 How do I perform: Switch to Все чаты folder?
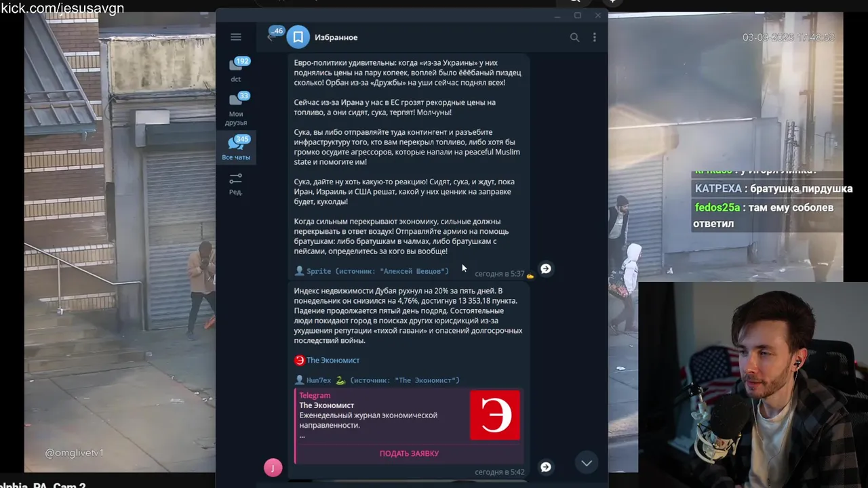[x=235, y=148]
